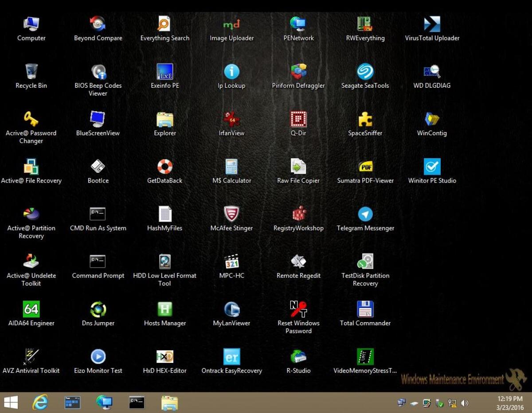
Task: Open the HxD HEX-Editor
Action: click(164, 356)
